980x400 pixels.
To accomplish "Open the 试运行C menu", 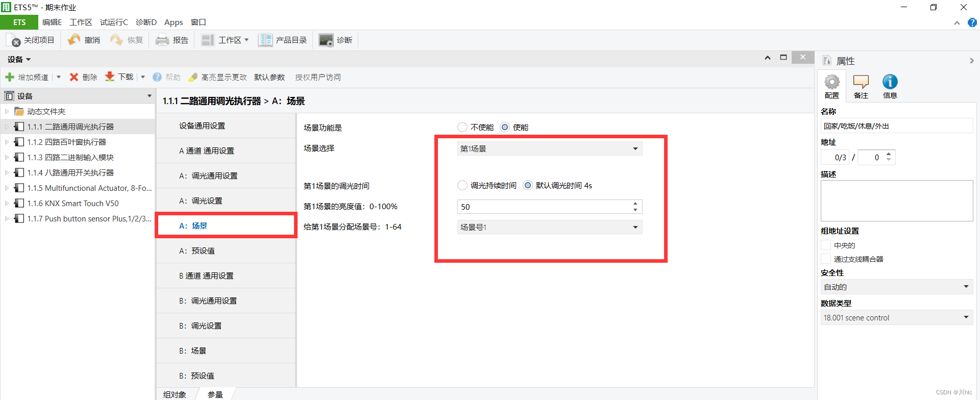I will [x=114, y=22].
